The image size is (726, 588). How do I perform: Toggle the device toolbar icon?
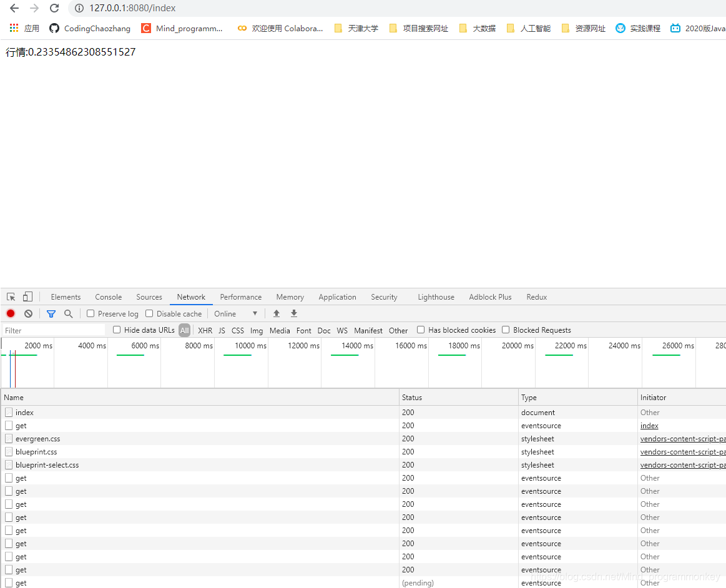[28, 296]
